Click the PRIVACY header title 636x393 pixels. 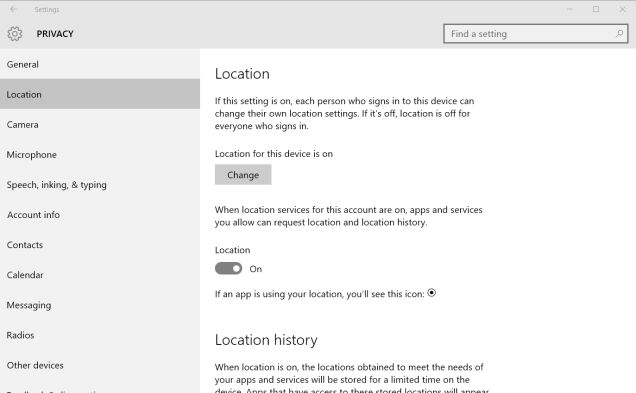click(55, 34)
